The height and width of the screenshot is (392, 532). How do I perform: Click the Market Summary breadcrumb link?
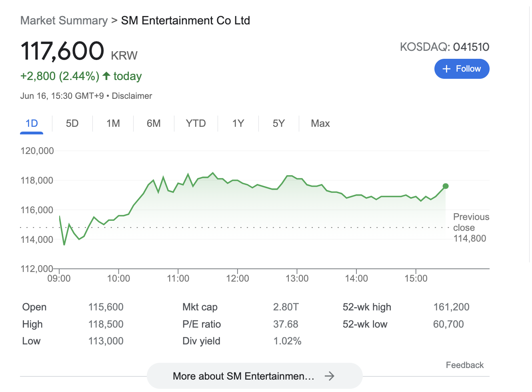coord(64,20)
